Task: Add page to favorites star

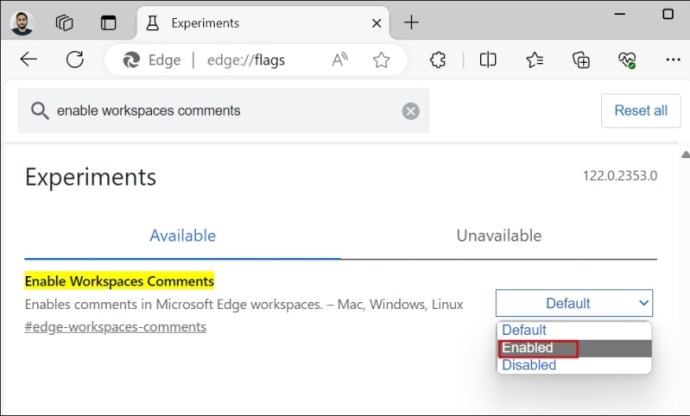Action: [x=381, y=60]
